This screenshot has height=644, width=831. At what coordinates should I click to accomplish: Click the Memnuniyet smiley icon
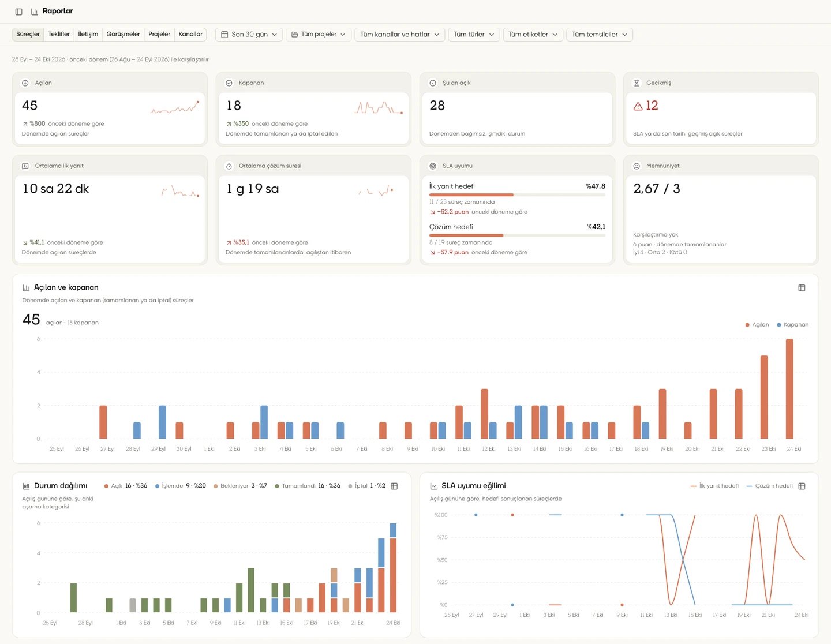pos(637,166)
